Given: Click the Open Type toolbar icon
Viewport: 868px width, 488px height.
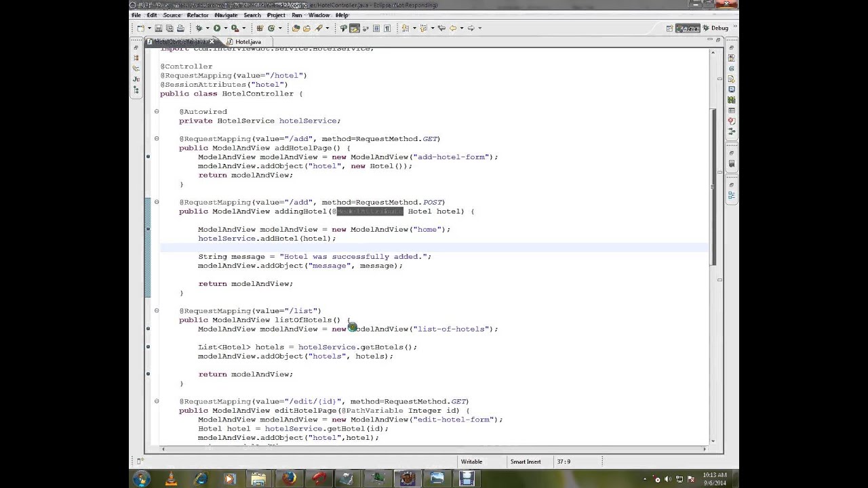Looking at the screenshot, I should 296,28.
